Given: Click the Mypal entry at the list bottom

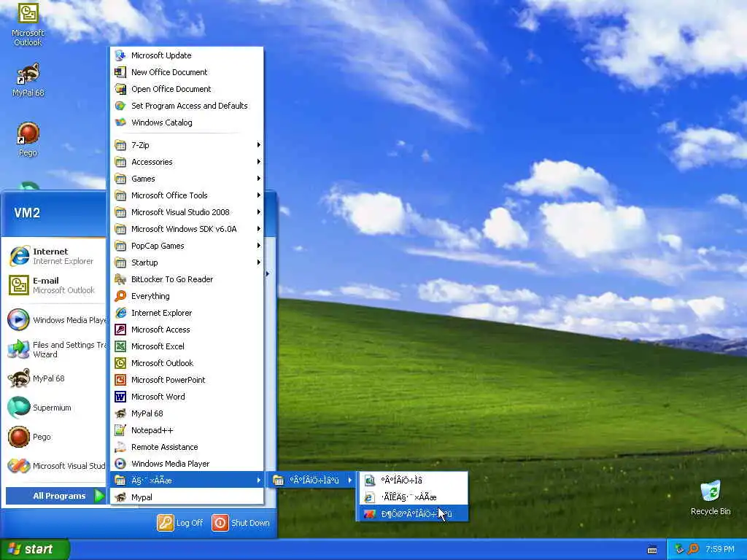Looking at the screenshot, I should [x=187, y=497].
